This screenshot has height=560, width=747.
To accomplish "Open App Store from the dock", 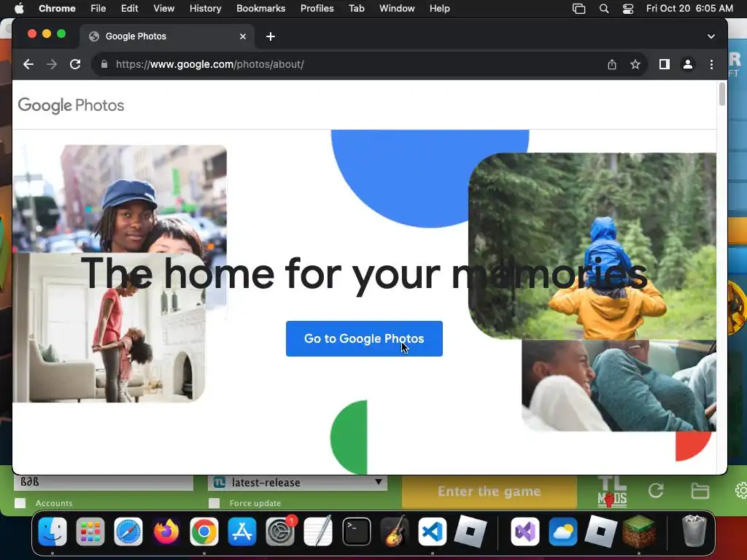I will (x=242, y=532).
